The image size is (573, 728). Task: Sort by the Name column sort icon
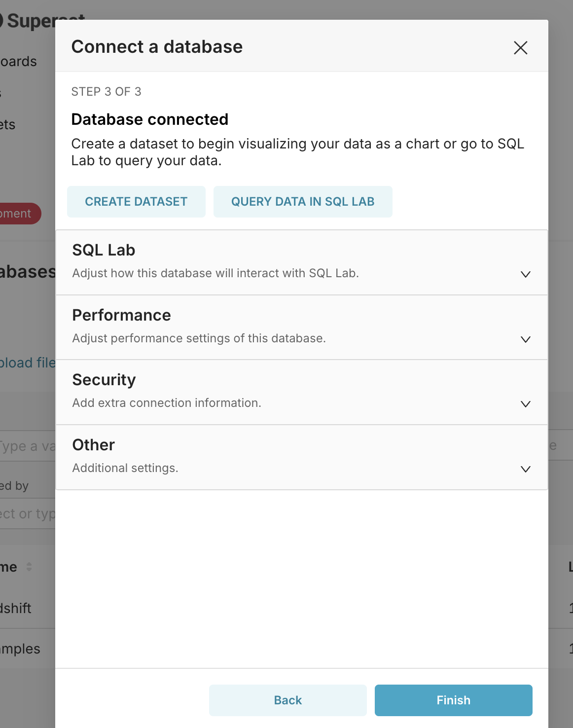pos(29,567)
